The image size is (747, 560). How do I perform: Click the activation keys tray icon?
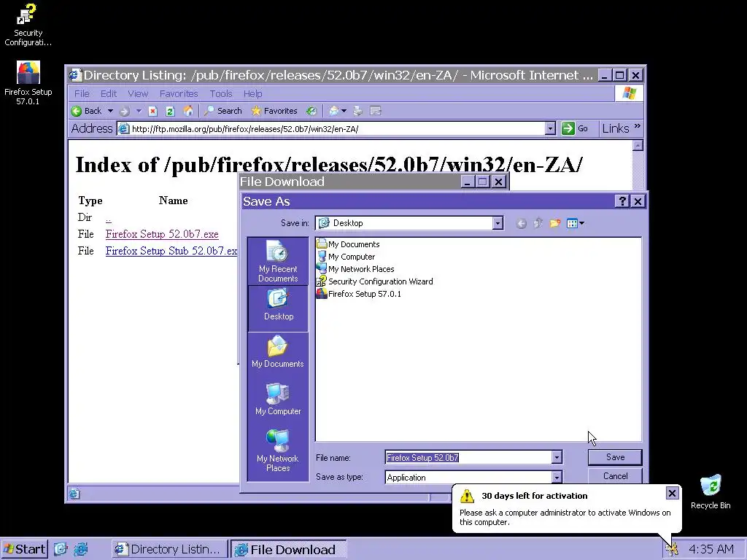(x=672, y=550)
